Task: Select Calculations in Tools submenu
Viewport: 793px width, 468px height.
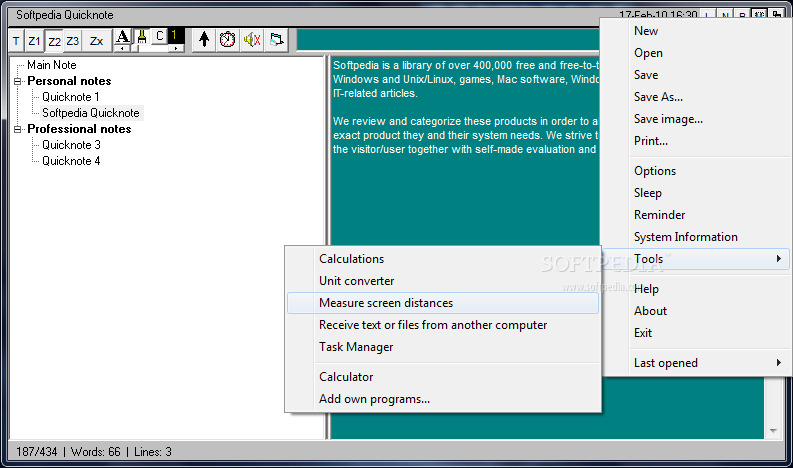Action: click(x=443, y=259)
